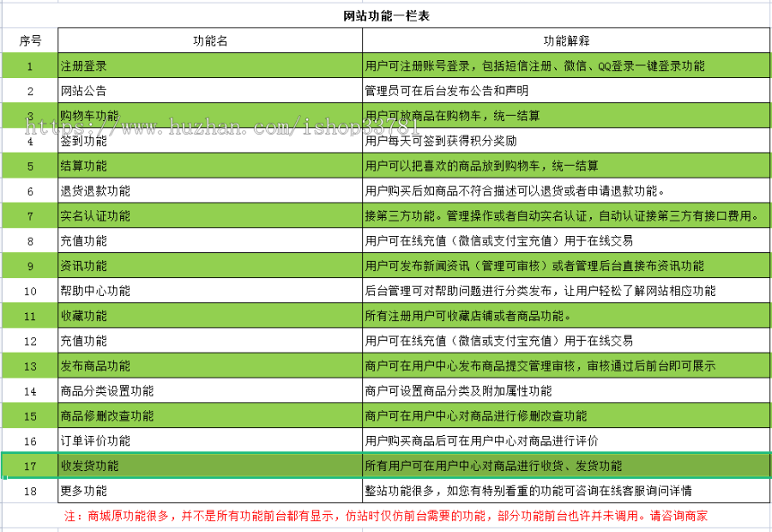Image resolution: width=772 pixels, height=532 pixels.
Task: Select the cell 结算功能
Action: click(x=210, y=166)
